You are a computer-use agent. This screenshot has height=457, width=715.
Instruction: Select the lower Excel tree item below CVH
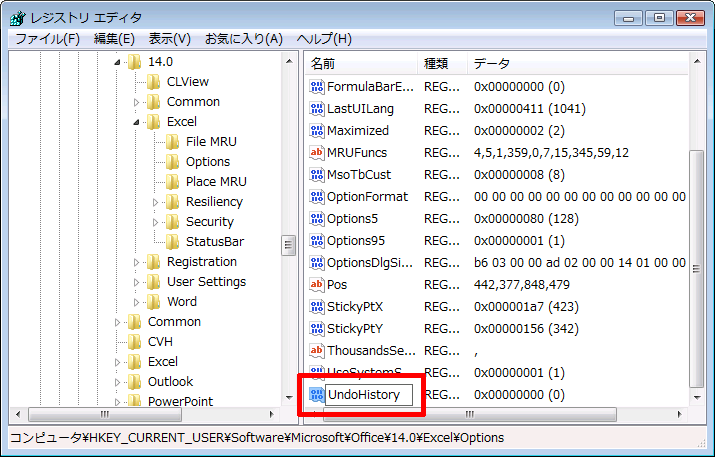(163, 362)
